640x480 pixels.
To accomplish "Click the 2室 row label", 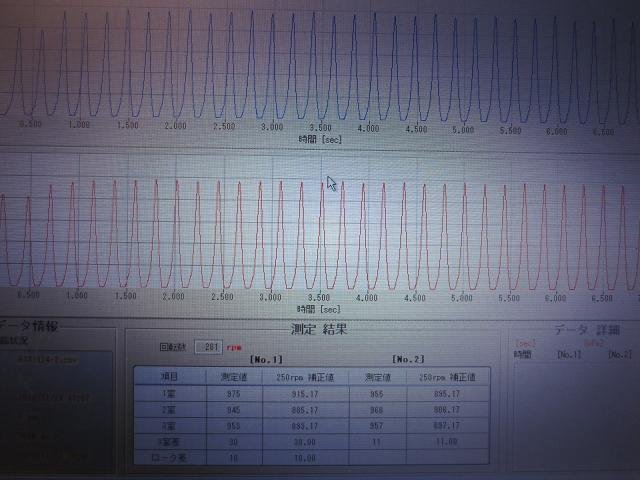I will pyautogui.click(x=170, y=410).
